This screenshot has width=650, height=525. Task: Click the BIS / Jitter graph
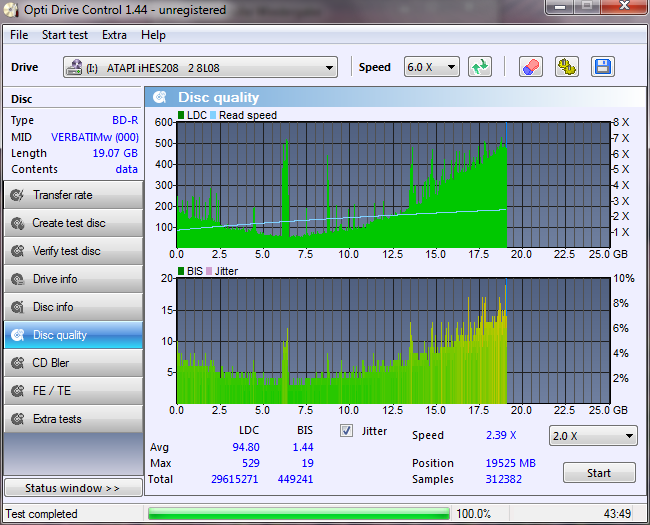[394, 341]
